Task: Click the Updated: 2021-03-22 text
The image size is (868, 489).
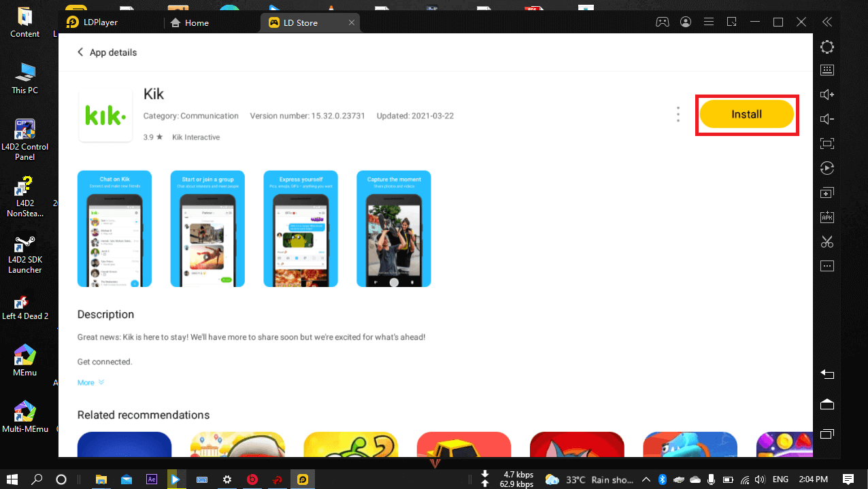Action: point(415,116)
